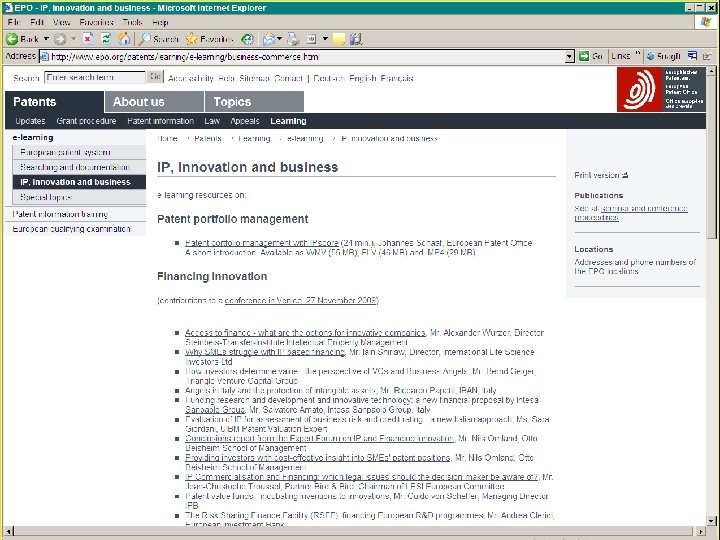
Task: Select the Patents main tab
Action: tap(54, 101)
